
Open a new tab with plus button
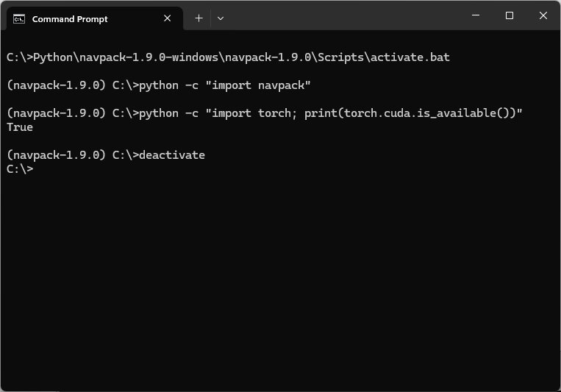pos(199,18)
